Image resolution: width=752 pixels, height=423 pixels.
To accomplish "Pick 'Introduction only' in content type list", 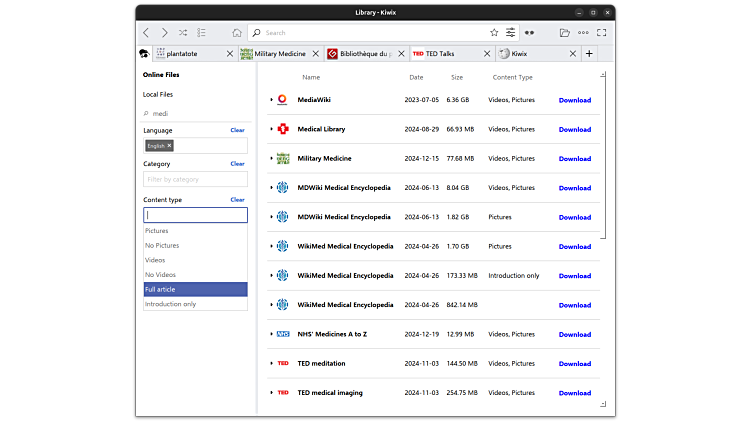I will tap(195, 304).
